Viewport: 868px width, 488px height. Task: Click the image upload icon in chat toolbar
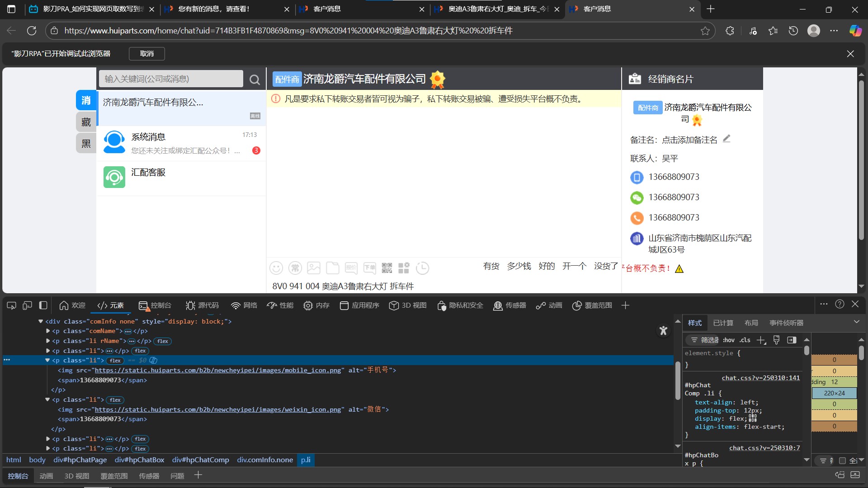click(x=314, y=268)
